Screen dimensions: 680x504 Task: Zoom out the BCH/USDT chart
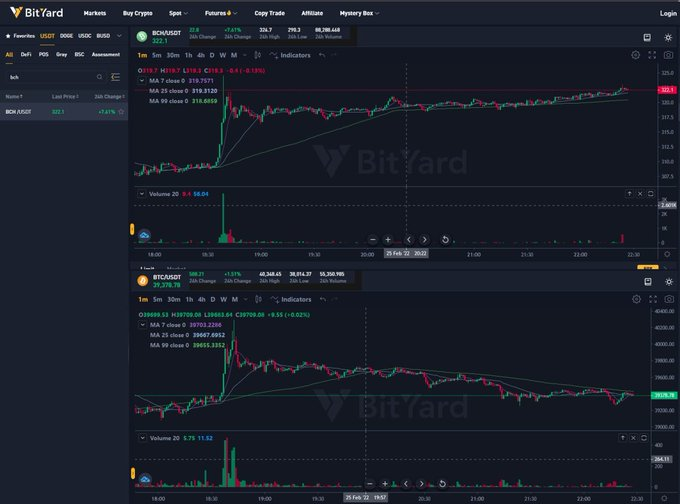pos(373,239)
